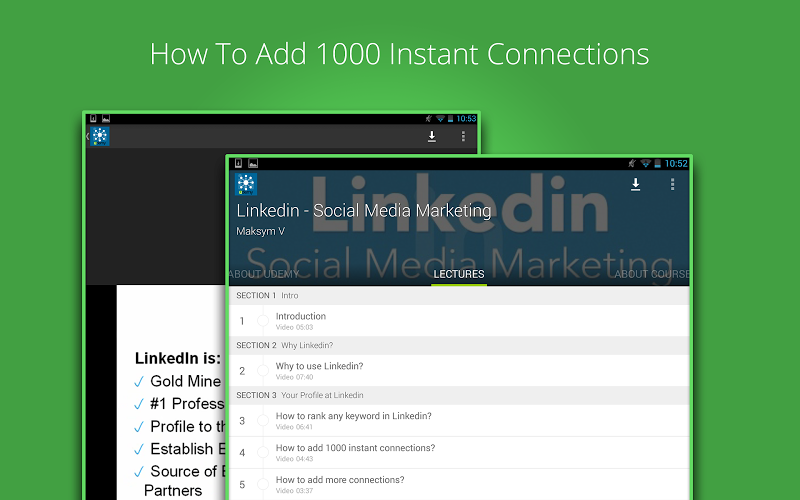Image resolution: width=800 pixels, height=500 pixels.
Task: Toggle completion circle for Introduction lecture
Action: (263, 320)
